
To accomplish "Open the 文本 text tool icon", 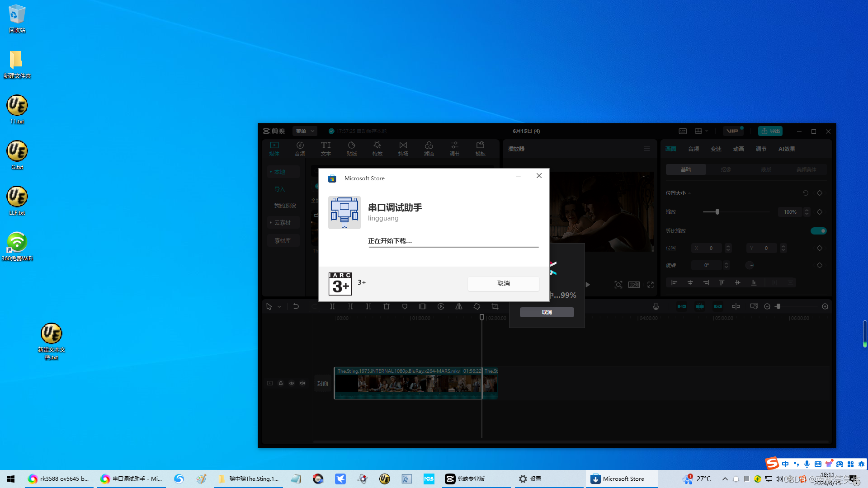I will (x=326, y=149).
